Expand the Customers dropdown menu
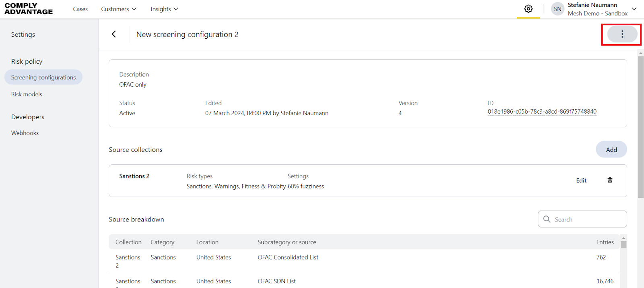Viewport: 644px width, 288px height. (x=119, y=9)
